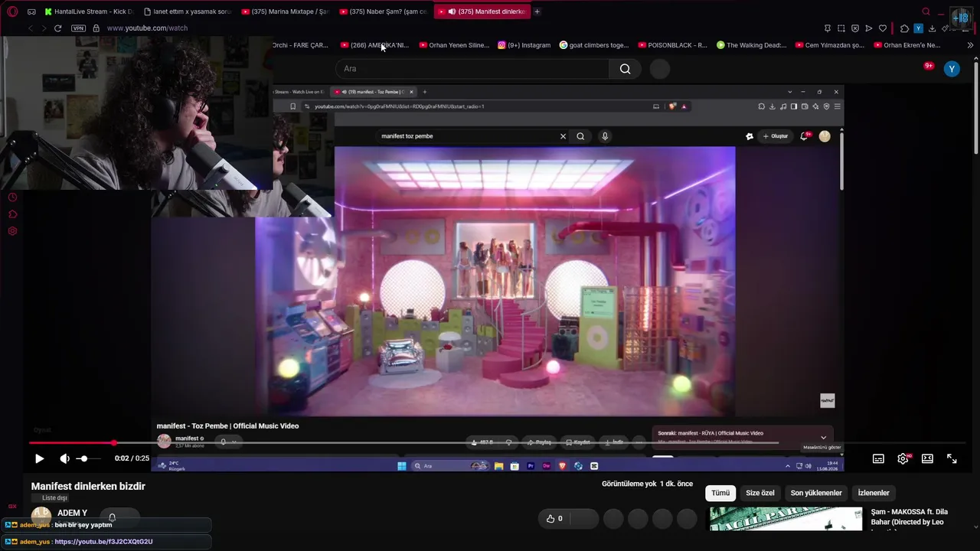Toggle subtitles in the player controls
Screen dimensions: 980x551
pyautogui.click(x=878, y=458)
